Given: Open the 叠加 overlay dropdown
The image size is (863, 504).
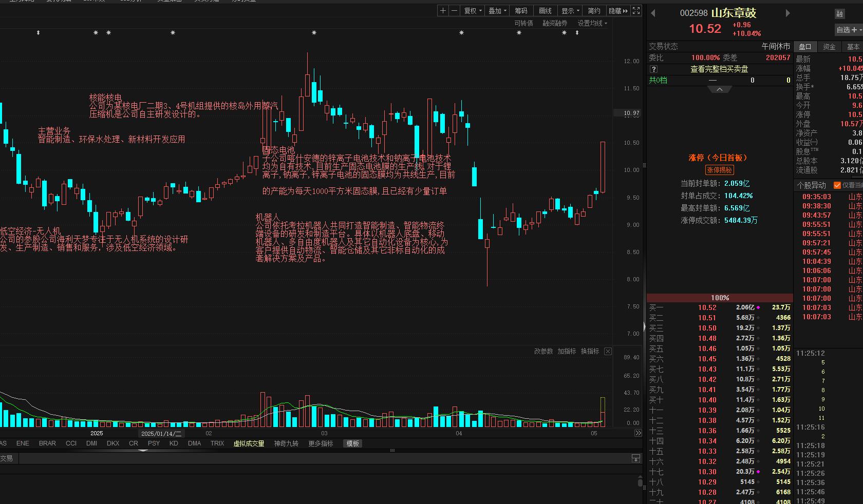Looking at the screenshot, I should 497,11.
